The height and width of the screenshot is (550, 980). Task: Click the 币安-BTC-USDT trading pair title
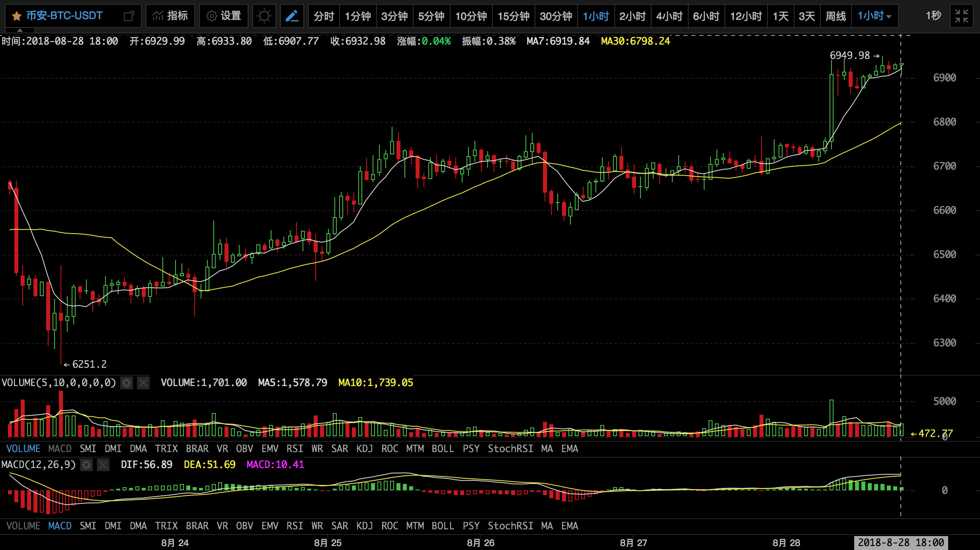(64, 16)
